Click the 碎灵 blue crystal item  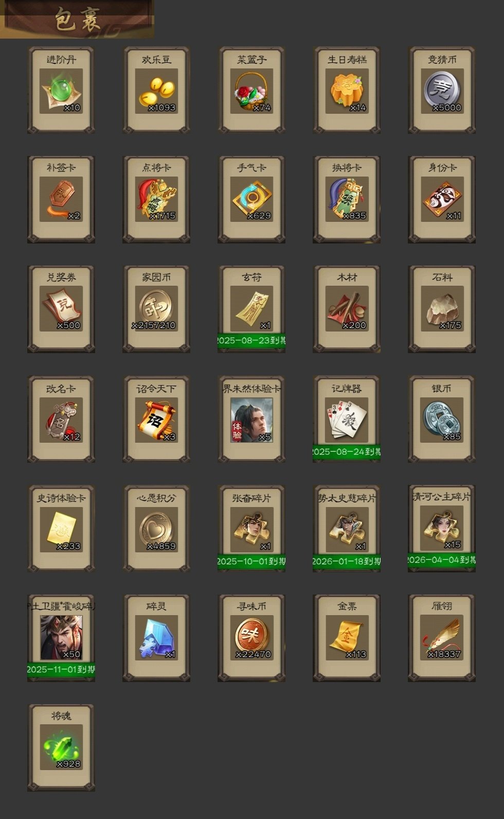(x=156, y=638)
